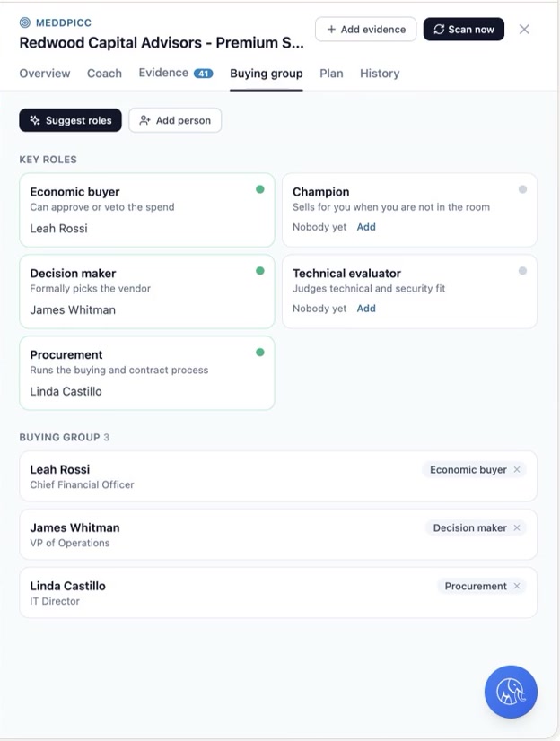Click the elephant assistant floating icon
This screenshot has height=741, width=560.
[511, 692]
